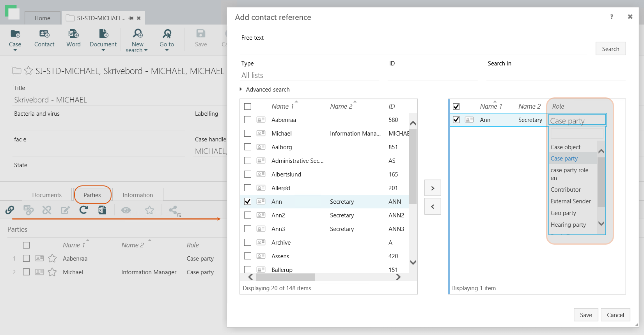The image size is (644, 335).
Task: Click the Excel export icon
Action: click(102, 210)
